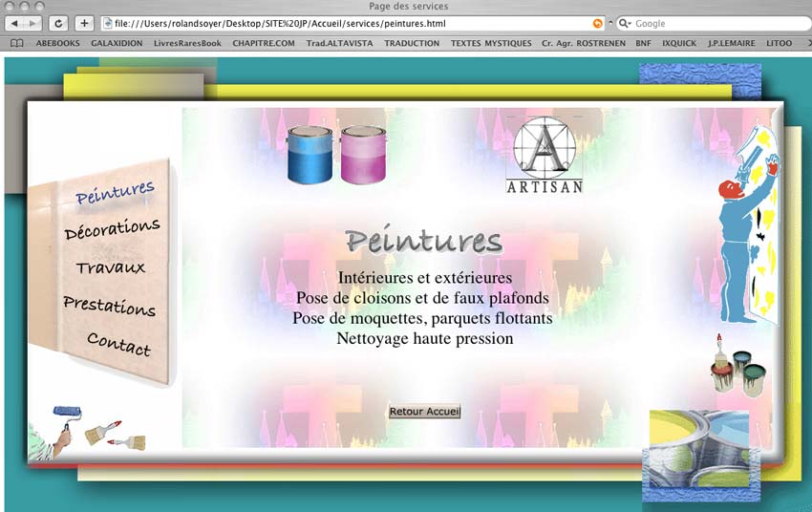Viewport: 812px width, 512px height.
Task: Open the GALAXIDION bookmark
Action: click(x=117, y=44)
